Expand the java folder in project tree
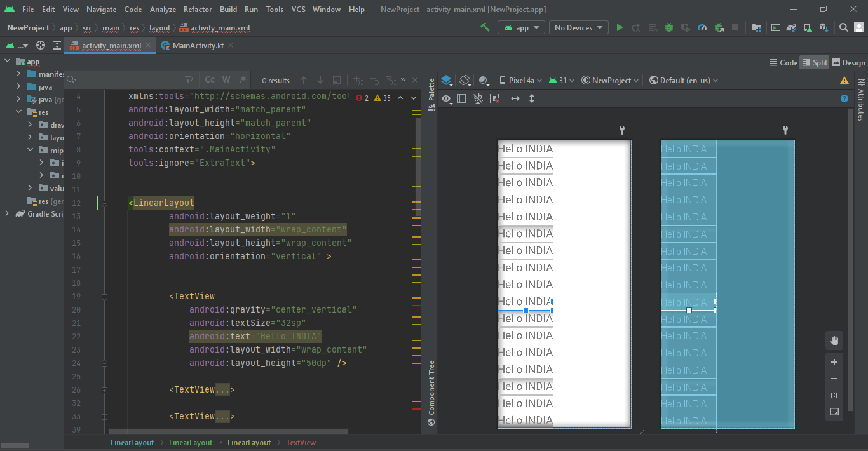The image size is (868, 451). point(19,87)
